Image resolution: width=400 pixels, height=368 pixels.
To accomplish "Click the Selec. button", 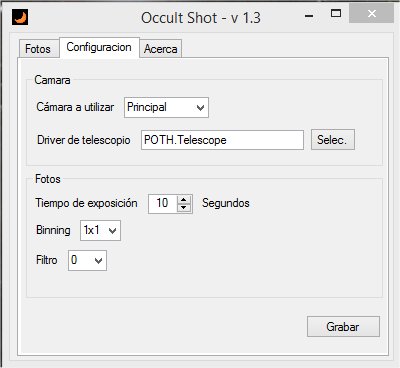I will pyautogui.click(x=333, y=140).
